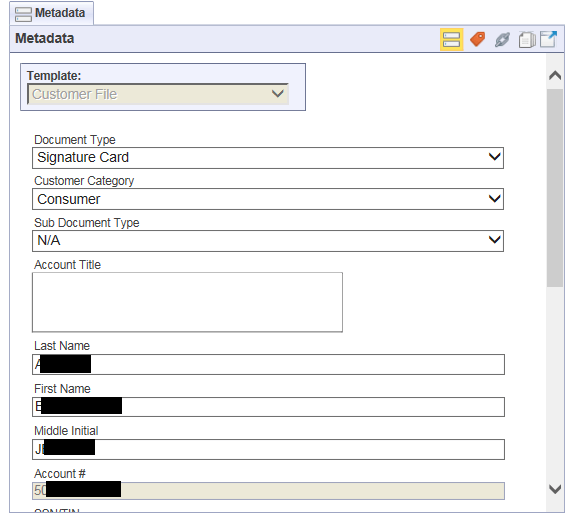Click the Customer Category label
The width and height of the screenshot is (571, 519).
point(84,181)
